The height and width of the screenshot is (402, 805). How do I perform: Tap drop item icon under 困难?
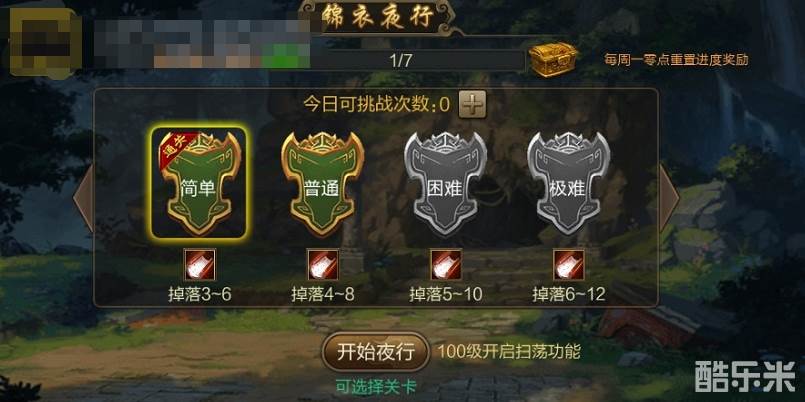tap(446, 265)
